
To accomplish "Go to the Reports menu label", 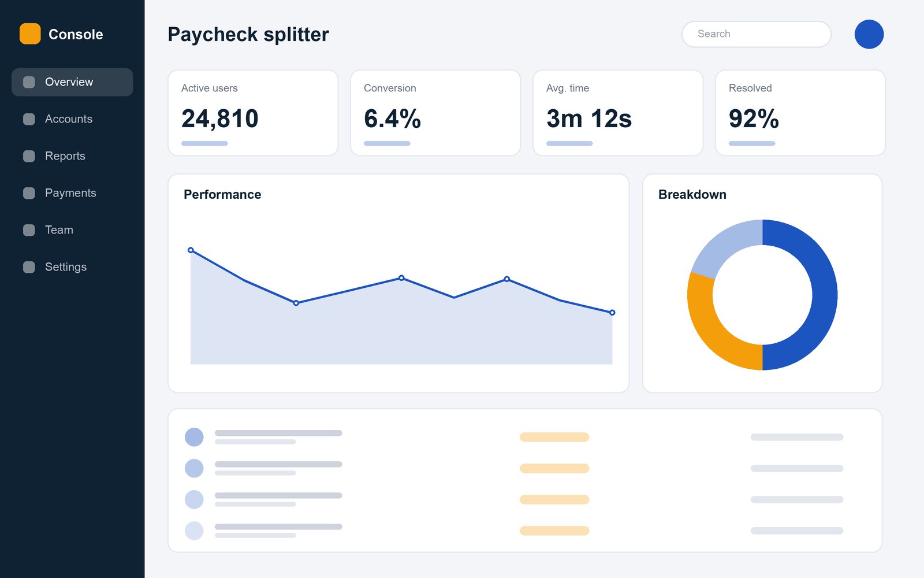I will [x=65, y=156].
